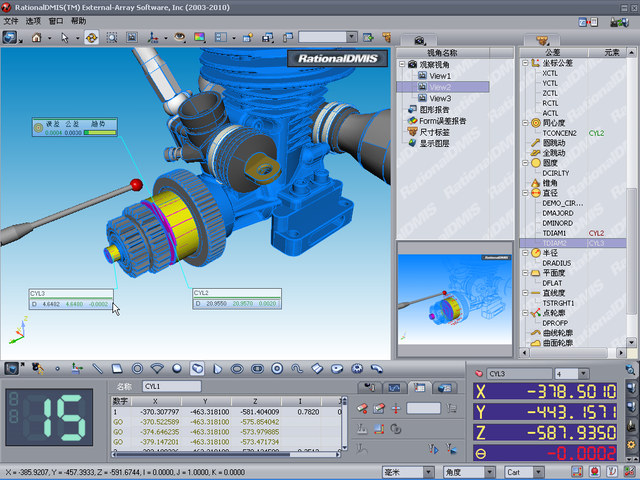Viewport: 640px width, 480px height.
Task: Collapse the 直径 tolerance group
Action: point(524,192)
